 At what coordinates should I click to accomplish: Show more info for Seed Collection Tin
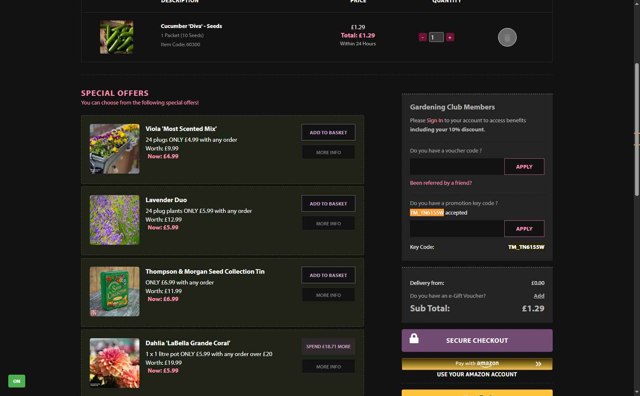328,295
